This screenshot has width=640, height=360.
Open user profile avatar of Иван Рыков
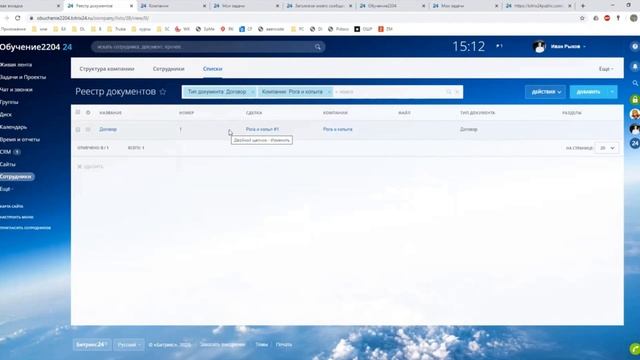(x=539, y=47)
